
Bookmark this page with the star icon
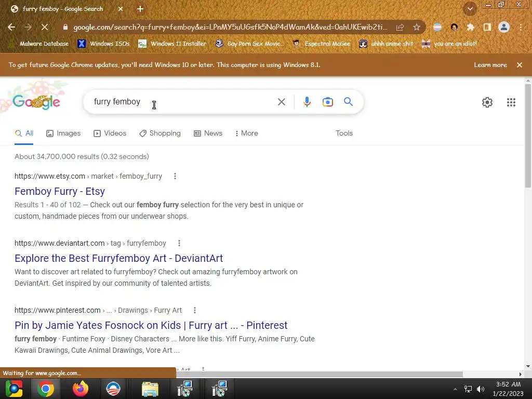pyautogui.click(x=417, y=27)
